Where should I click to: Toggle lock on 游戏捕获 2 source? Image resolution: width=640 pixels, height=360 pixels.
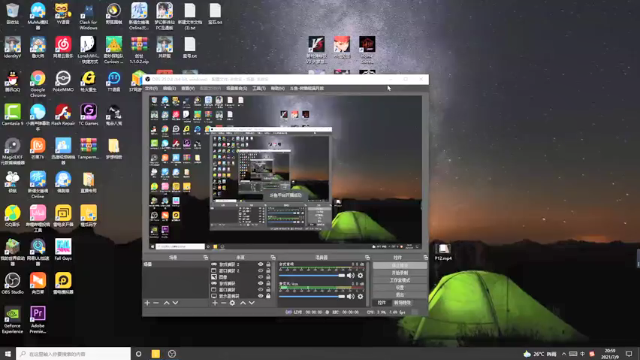pos(268,264)
